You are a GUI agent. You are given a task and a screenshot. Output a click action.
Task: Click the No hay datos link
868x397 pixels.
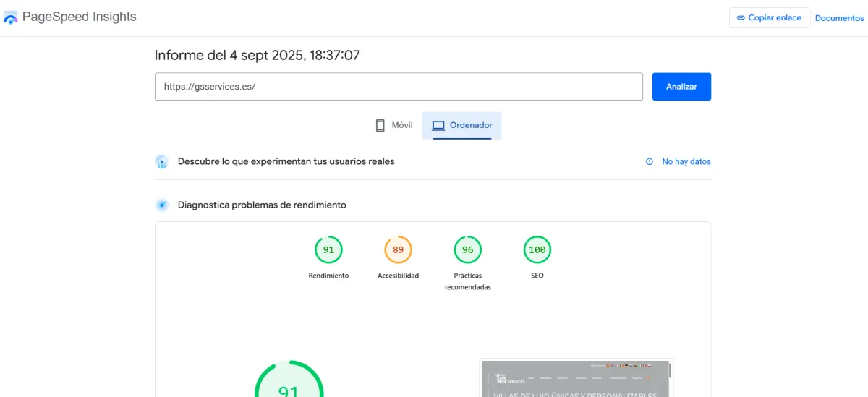point(686,162)
